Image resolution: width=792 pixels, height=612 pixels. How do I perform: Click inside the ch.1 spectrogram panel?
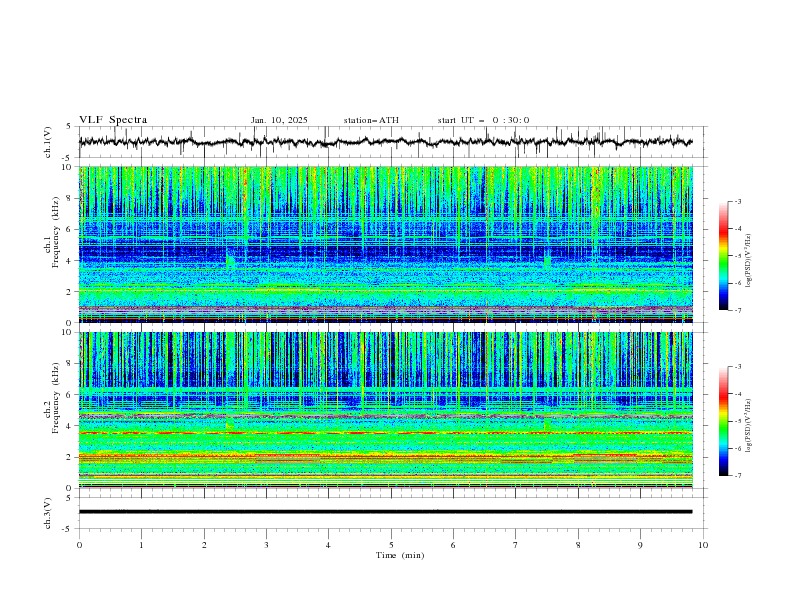click(385, 244)
